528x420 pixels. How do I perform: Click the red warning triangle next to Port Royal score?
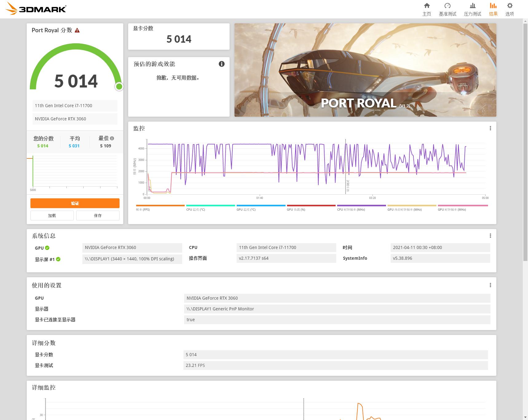point(77,30)
